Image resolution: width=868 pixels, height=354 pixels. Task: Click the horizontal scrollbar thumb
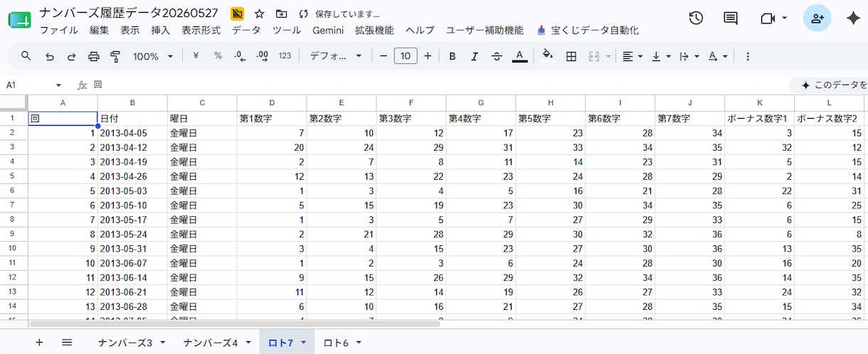pyautogui.click(x=234, y=323)
